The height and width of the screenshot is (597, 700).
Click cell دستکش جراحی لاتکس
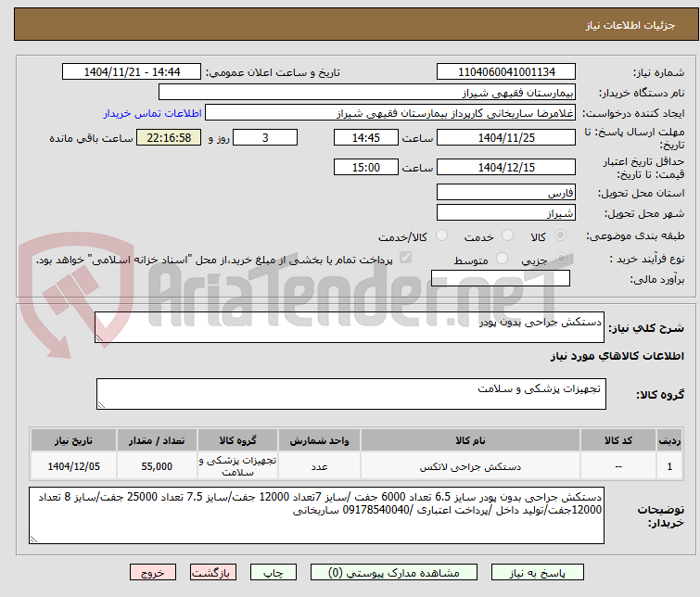coord(470,466)
